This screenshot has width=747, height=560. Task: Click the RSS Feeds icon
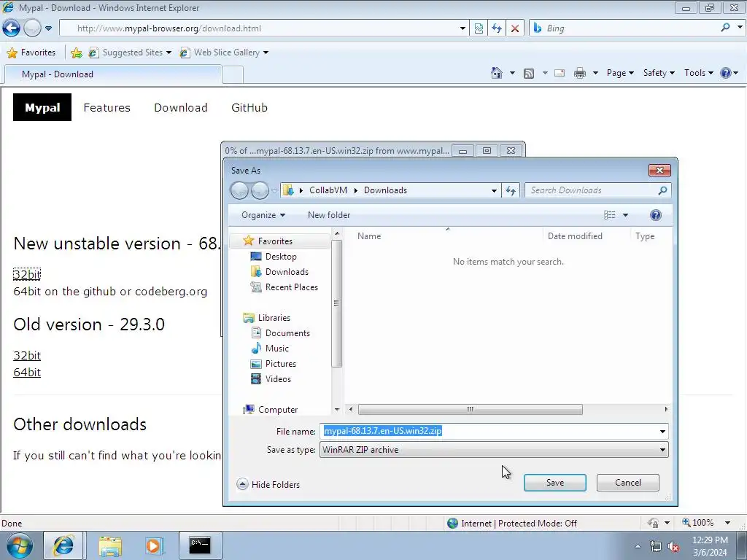click(528, 74)
